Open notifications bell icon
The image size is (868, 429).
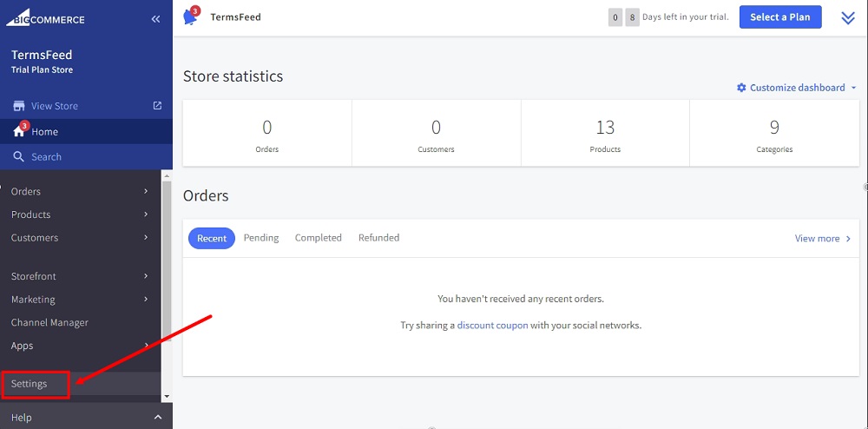(x=190, y=17)
